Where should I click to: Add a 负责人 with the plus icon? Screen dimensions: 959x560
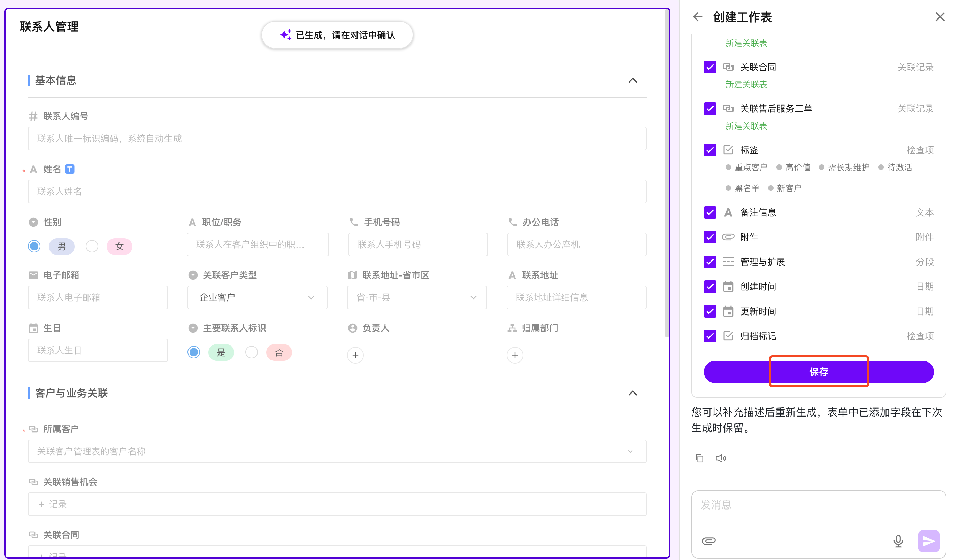[x=355, y=355]
